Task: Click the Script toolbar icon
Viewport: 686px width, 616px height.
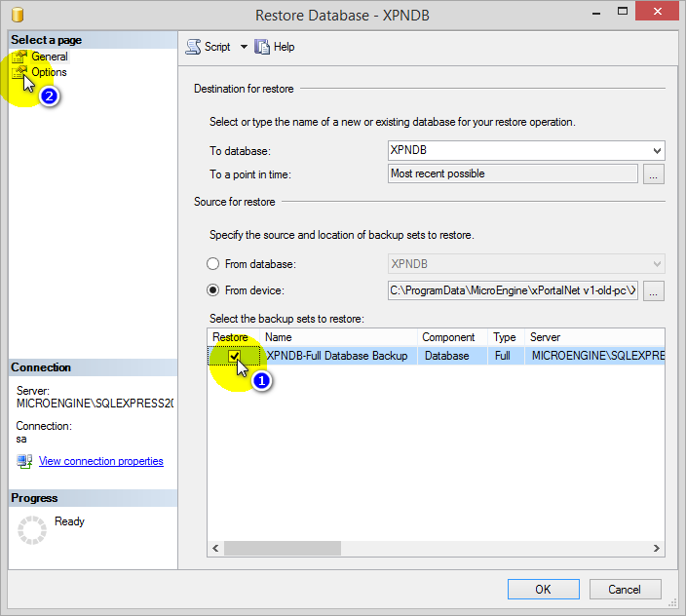Action: tap(193, 47)
